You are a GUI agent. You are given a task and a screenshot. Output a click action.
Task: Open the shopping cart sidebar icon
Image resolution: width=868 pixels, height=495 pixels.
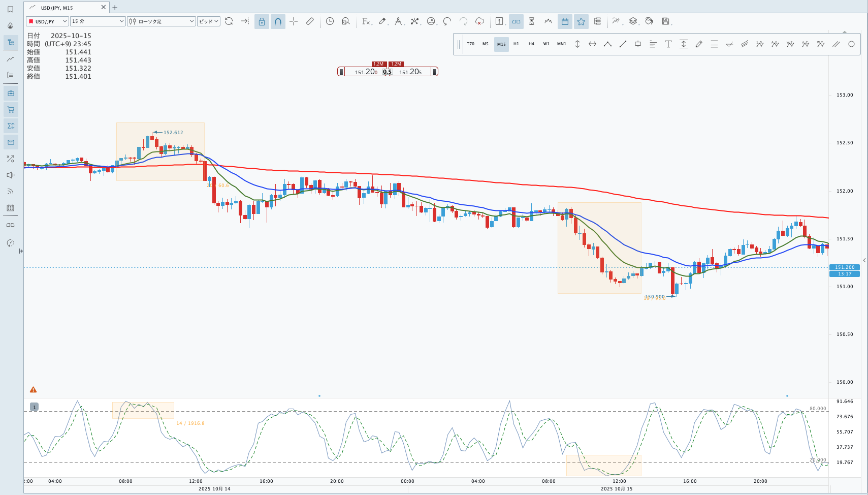11,110
